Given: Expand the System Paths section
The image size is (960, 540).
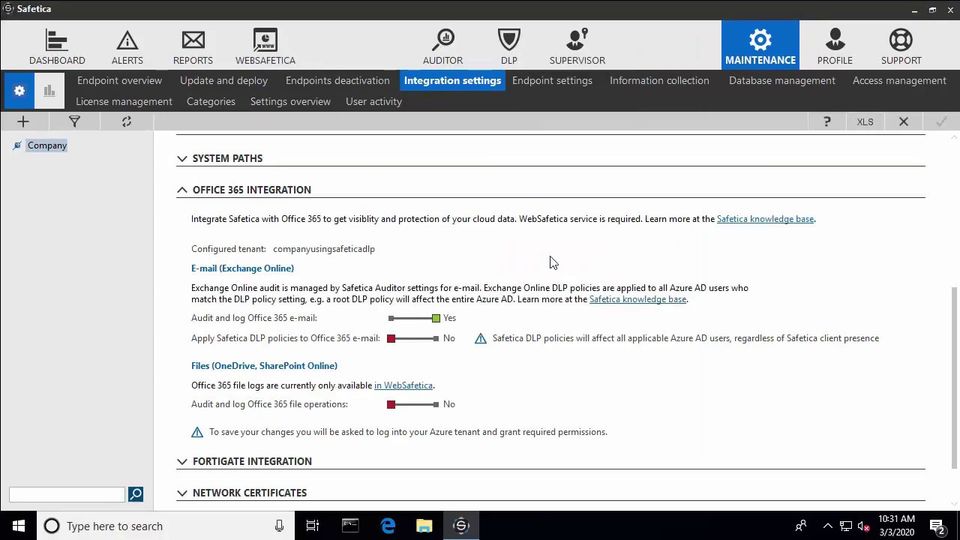Looking at the screenshot, I should click(182, 159).
